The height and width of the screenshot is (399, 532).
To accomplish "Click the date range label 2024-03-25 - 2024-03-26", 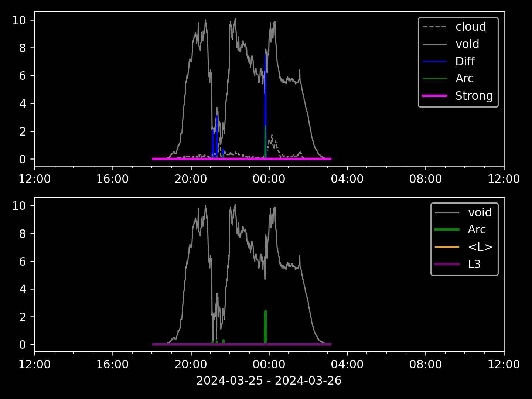I will [269, 381].
